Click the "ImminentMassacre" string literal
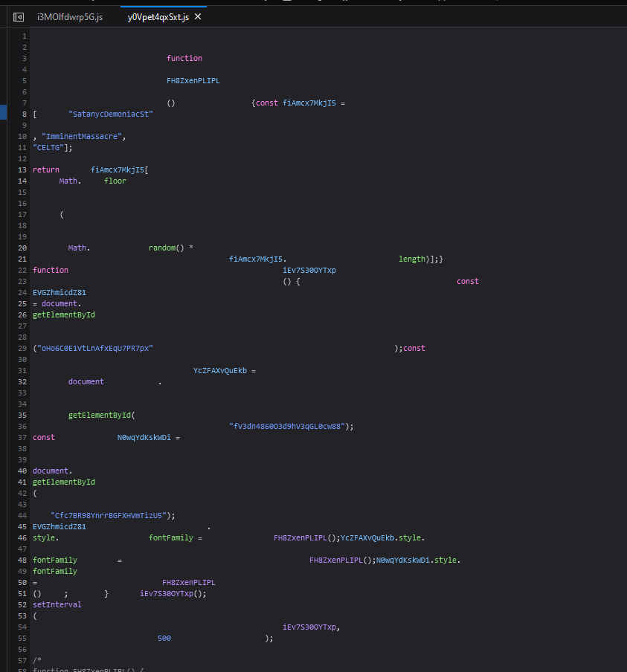 click(x=83, y=136)
